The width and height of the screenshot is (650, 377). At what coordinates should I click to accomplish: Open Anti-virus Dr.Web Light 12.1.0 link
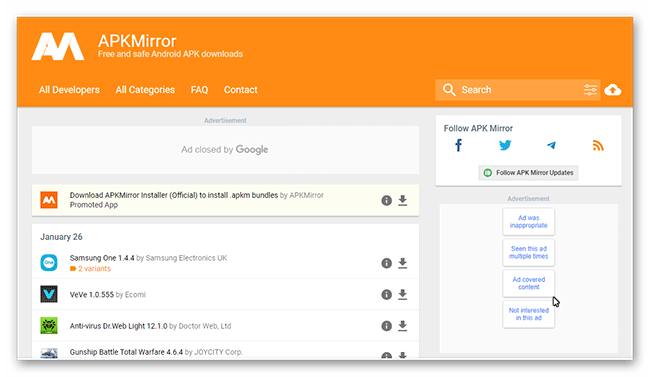[x=119, y=326]
